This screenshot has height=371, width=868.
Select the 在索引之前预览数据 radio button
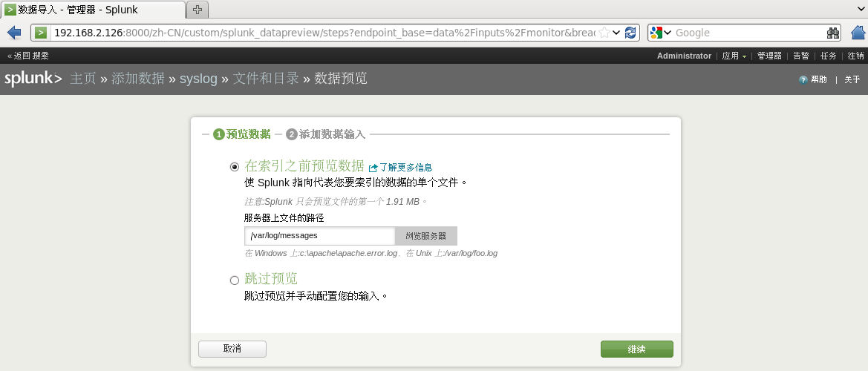pos(235,166)
